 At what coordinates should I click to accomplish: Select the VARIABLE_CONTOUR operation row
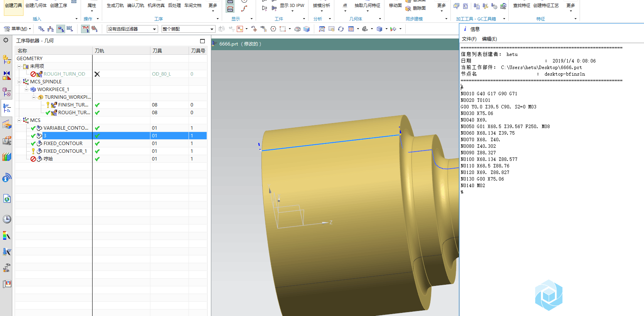111,128
